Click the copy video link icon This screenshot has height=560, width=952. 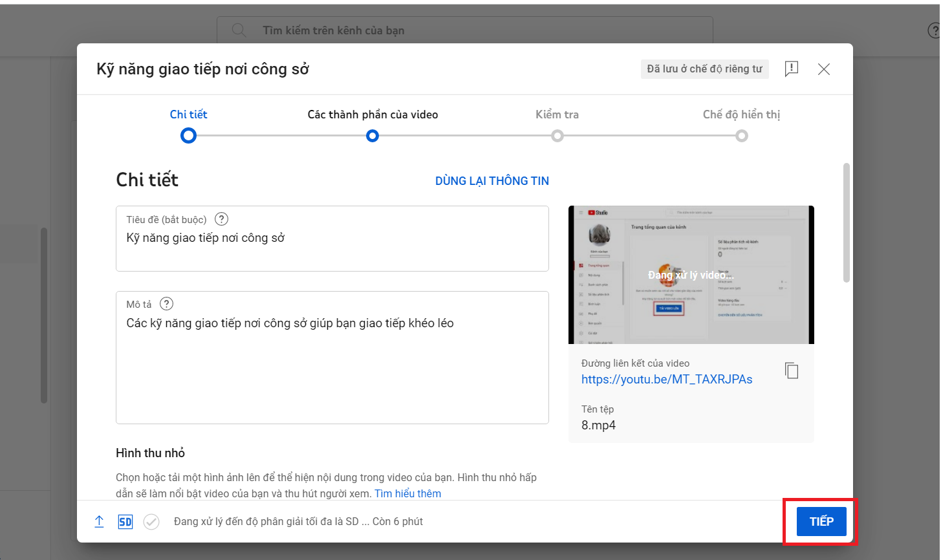792,370
